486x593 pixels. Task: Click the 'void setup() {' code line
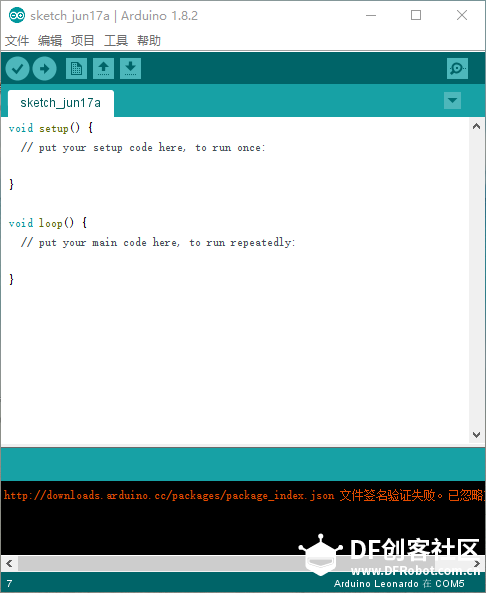click(x=51, y=128)
